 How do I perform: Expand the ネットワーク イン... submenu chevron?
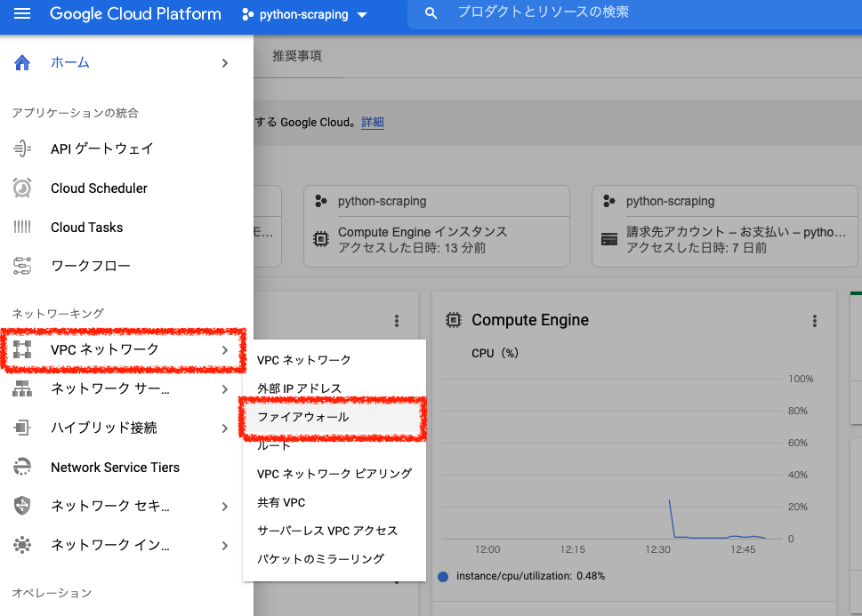click(225, 546)
